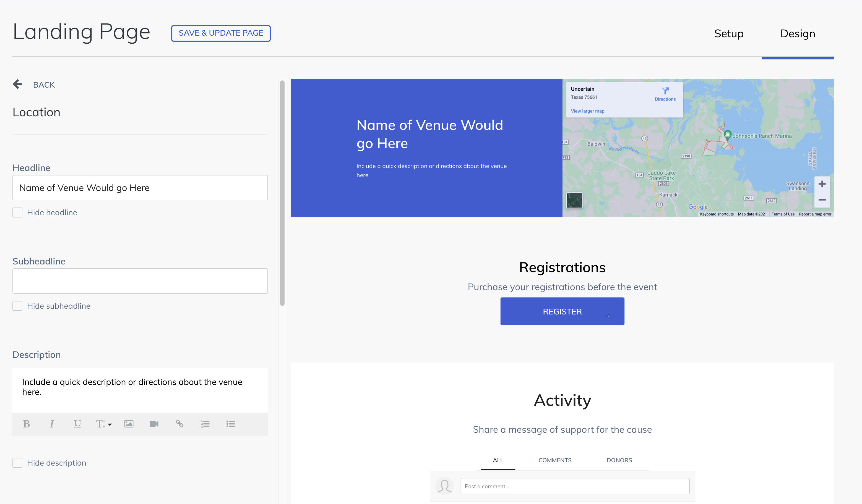Go BACK to previous panel
Viewport: 862px width, 504px height.
click(x=44, y=85)
